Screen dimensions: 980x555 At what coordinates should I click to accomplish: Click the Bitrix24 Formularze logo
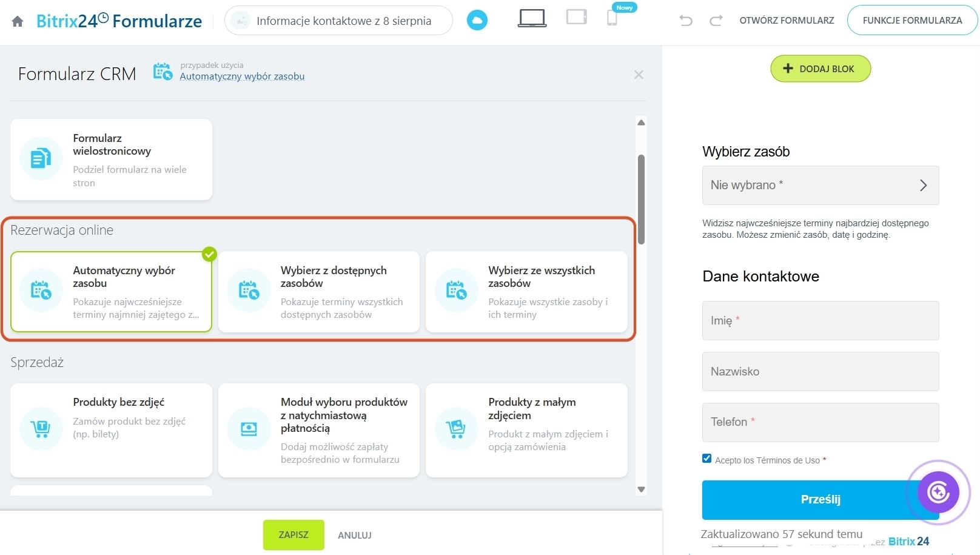(x=119, y=21)
